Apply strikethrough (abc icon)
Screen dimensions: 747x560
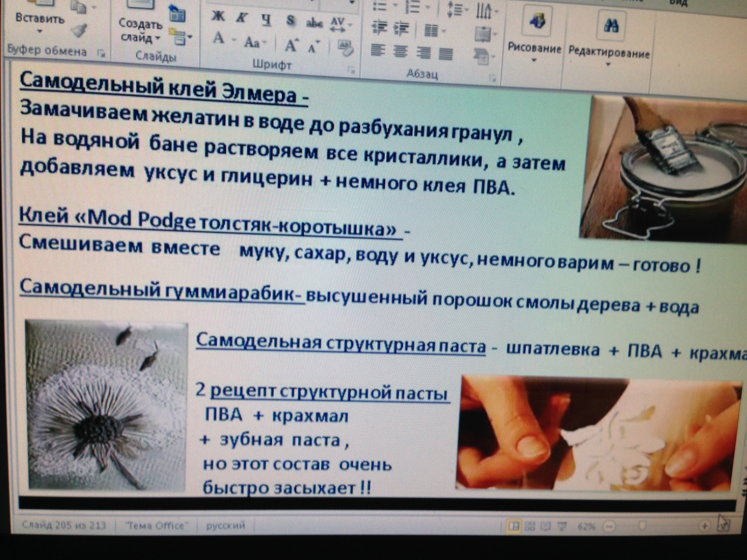(314, 23)
